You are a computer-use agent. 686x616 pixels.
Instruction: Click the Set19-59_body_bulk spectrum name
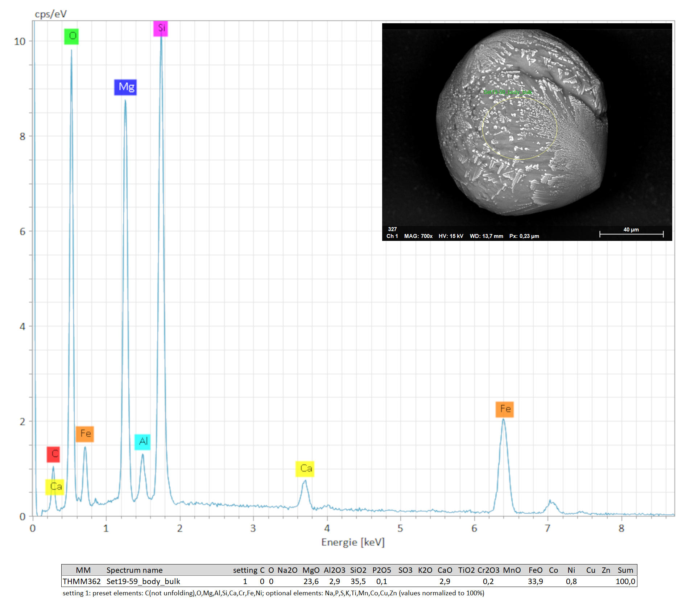143,582
